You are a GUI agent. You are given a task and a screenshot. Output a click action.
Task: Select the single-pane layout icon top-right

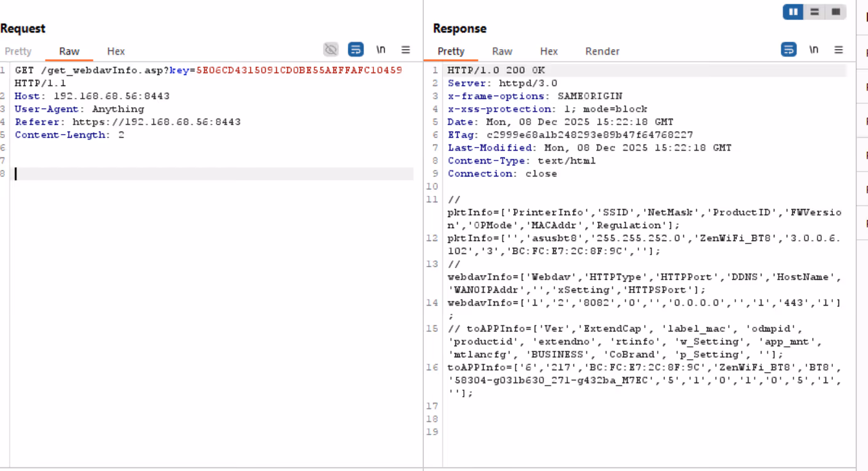(836, 11)
